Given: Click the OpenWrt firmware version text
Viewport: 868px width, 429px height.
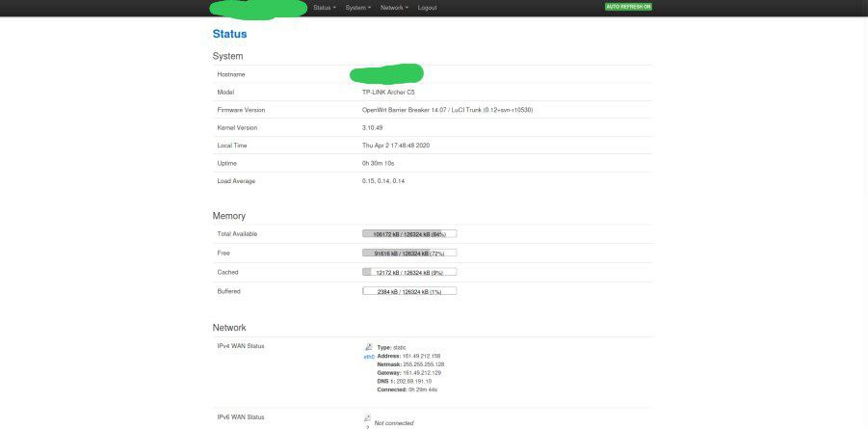Looking at the screenshot, I should pos(447,110).
